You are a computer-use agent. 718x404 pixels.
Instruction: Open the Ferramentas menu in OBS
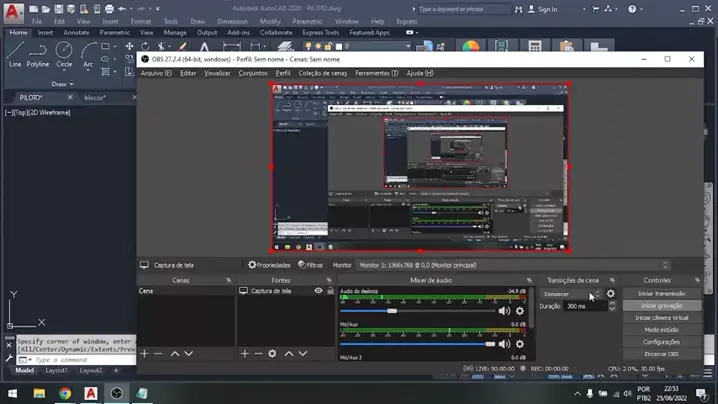point(376,73)
